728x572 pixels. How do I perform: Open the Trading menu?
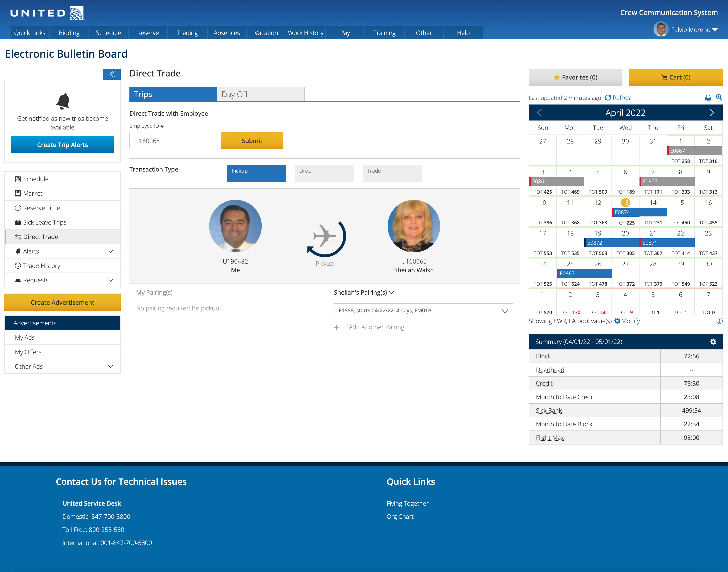tap(187, 33)
